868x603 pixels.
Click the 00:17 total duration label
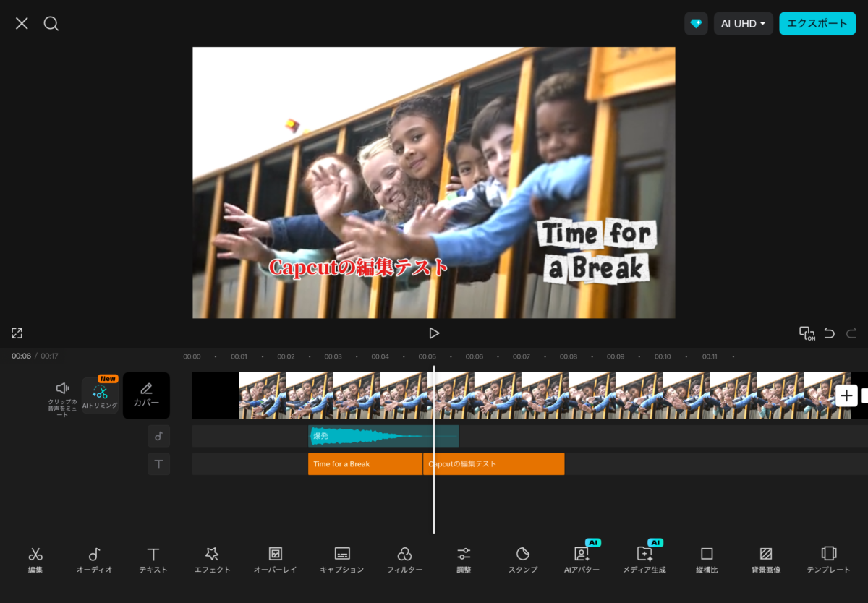click(x=49, y=356)
